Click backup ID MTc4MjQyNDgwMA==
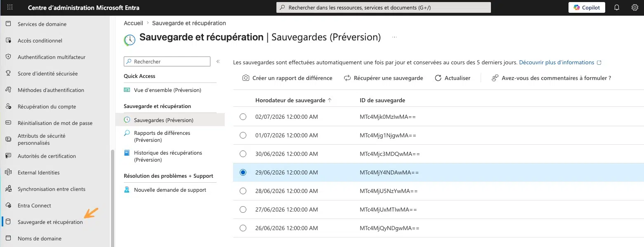The image size is (644, 247). [x=389, y=228]
